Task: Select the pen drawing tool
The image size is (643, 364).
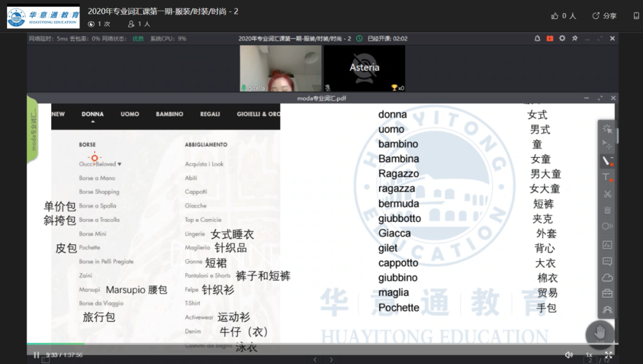Action: coord(607,161)
